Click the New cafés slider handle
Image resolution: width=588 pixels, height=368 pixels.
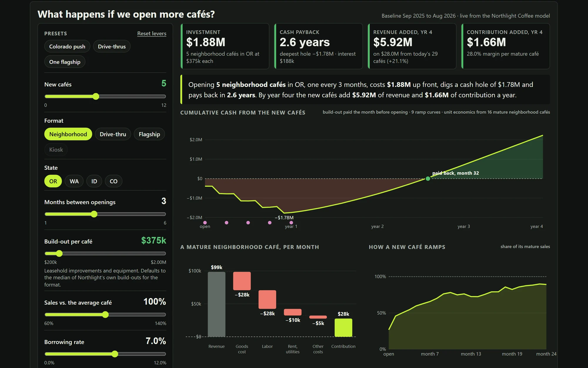96,96
